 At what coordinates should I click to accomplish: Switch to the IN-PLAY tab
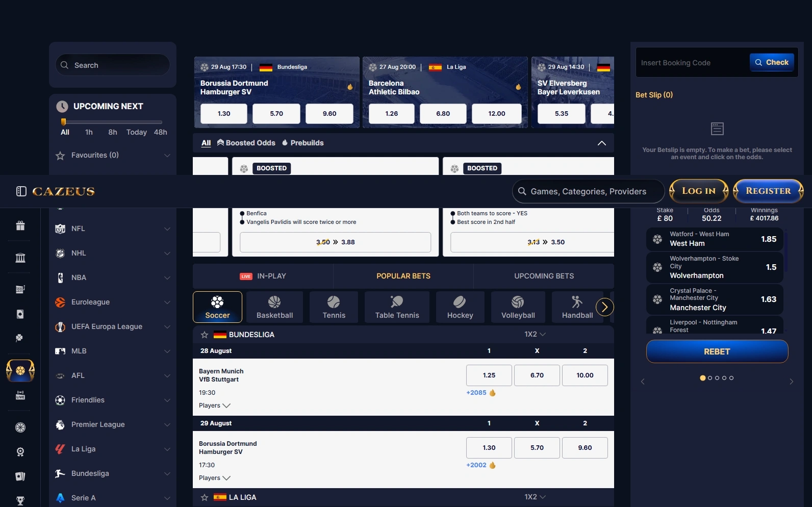click(263, 276)
